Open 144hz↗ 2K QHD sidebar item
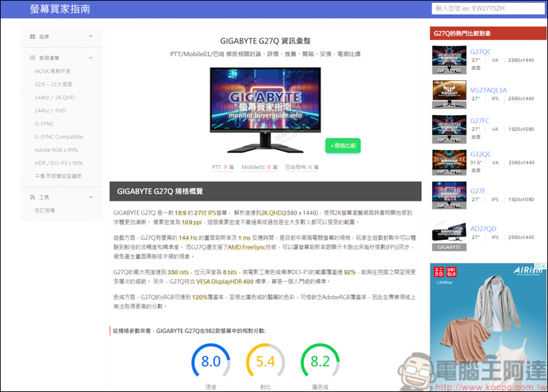 (54, 97)
